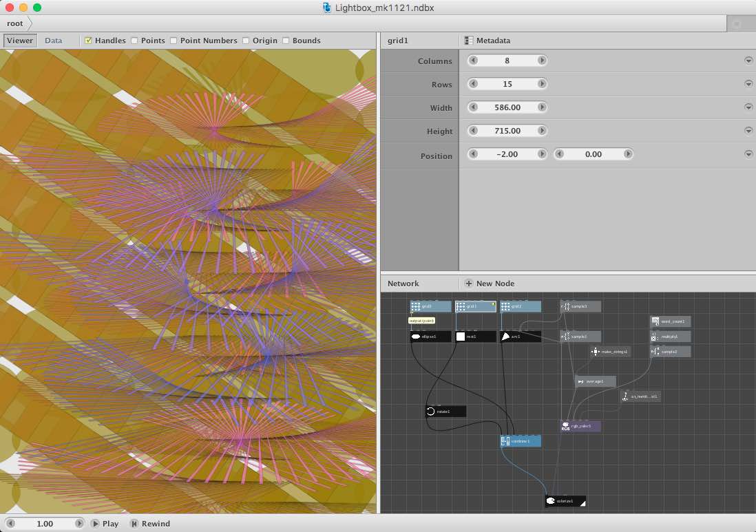Select the sample2 node
756x532 pixels.
[x=670, y=352]
